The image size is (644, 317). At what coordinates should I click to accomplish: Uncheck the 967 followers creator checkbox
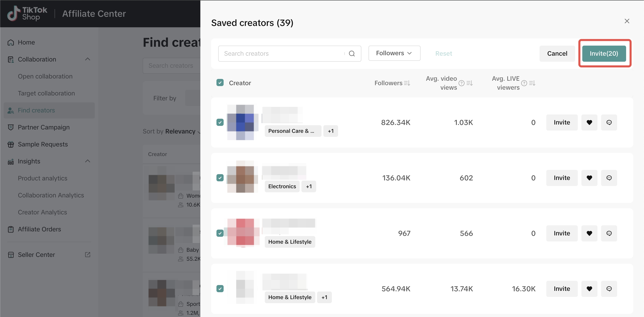[220, 233]
